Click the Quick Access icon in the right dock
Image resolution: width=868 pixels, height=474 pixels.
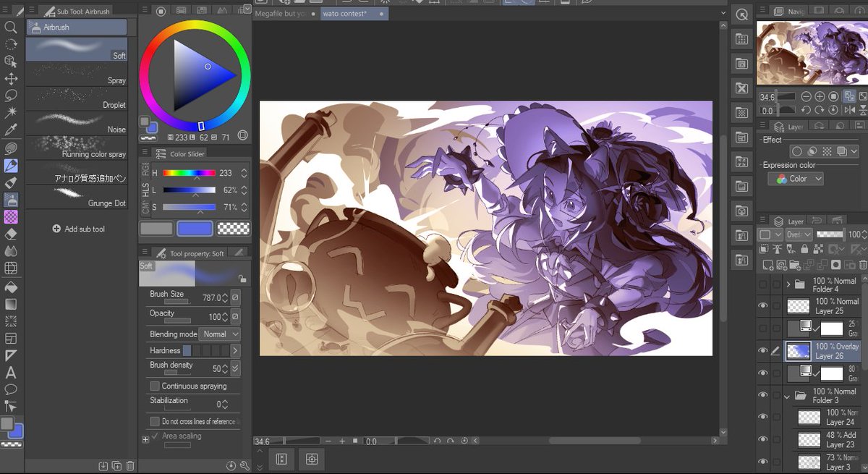741,14
